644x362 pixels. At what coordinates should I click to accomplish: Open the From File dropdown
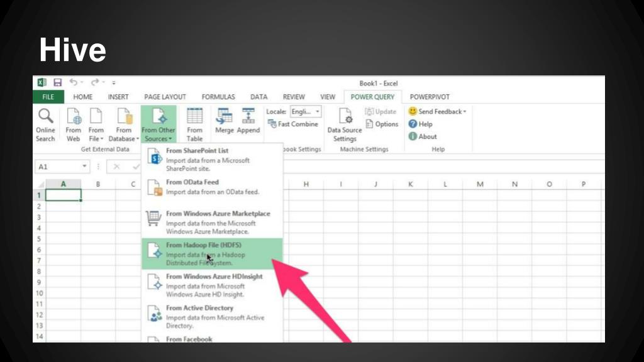point(96,125)
